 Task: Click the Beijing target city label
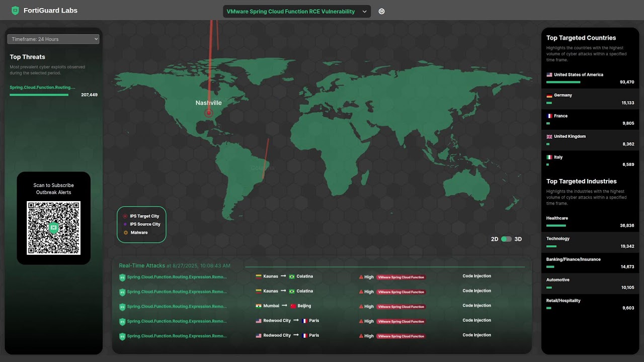pyautogui.click(x=304, y=306)
